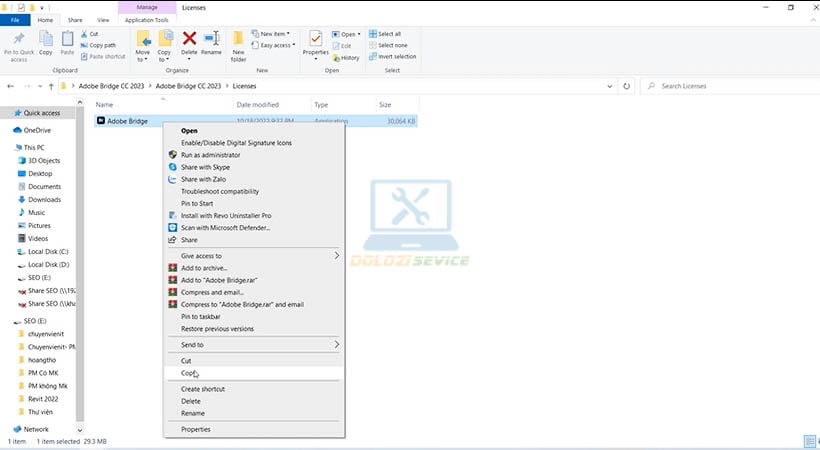This screenshot has height=450, width=820.
Task: Open Properties from the ribbon icon
Action: [316, 41]
